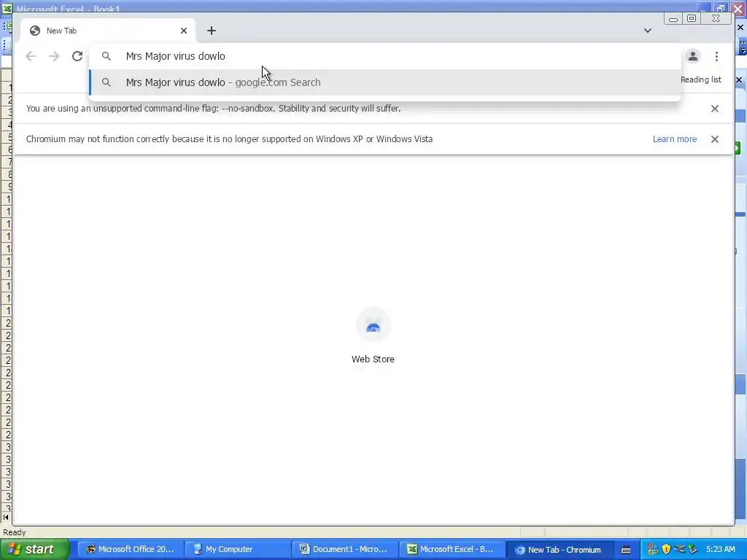The image size is (747, 560).
Task: Minimize the Chromium window
Action: pyautogui.click(x=673, y=18)
